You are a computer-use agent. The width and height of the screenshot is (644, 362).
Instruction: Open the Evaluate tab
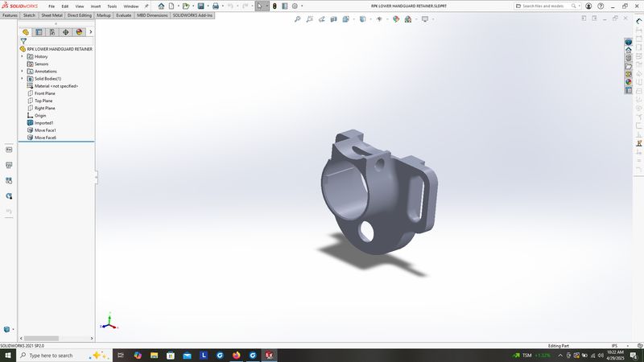pyautogui.click(x=124, y=15)
